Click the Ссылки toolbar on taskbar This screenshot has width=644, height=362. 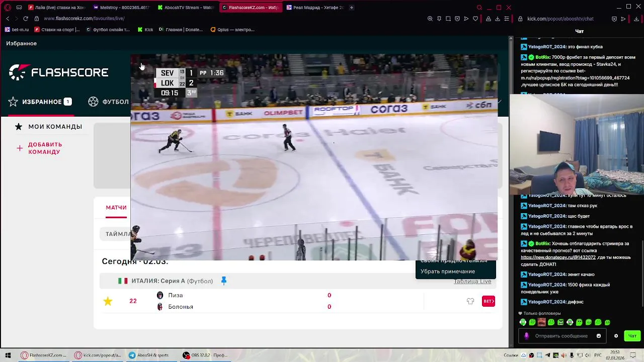pos(511,355)
